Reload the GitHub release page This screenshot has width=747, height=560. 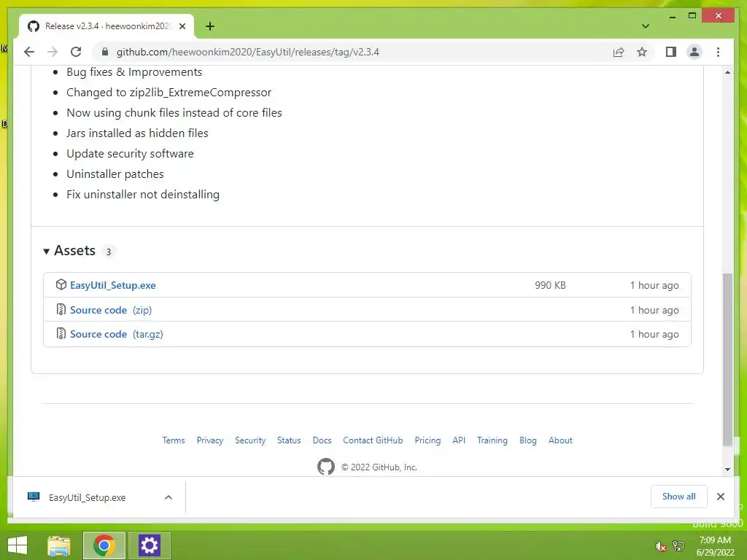(x=76, y=52)
